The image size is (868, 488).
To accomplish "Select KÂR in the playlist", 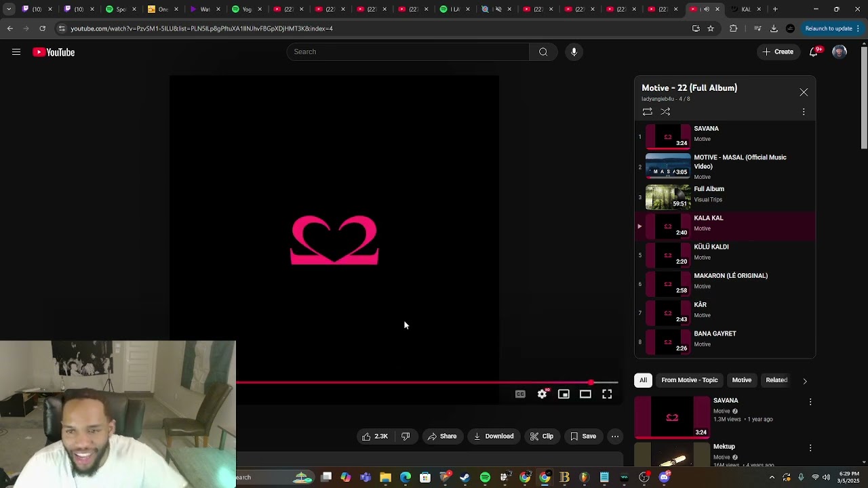I will pyautogui.click(x=724, y=312).
